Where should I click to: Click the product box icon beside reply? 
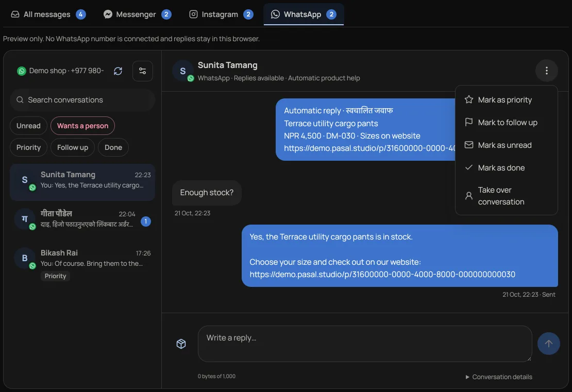(x=181, y=344)
